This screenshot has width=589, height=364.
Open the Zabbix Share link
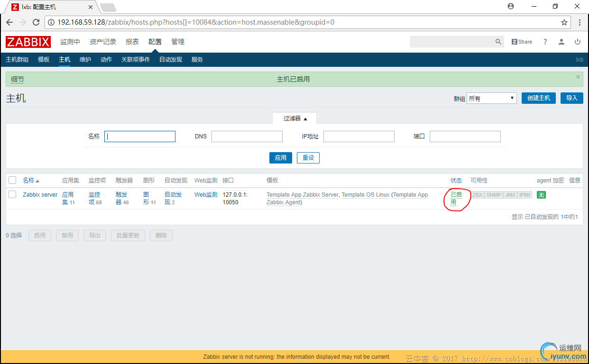pyautogui.click(x=522, y=42)
